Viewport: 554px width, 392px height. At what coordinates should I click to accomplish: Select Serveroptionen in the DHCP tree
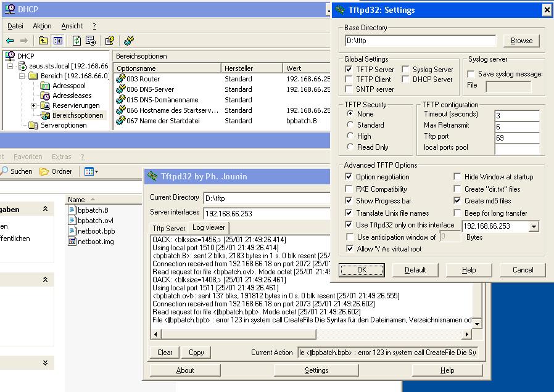point(64,125)
